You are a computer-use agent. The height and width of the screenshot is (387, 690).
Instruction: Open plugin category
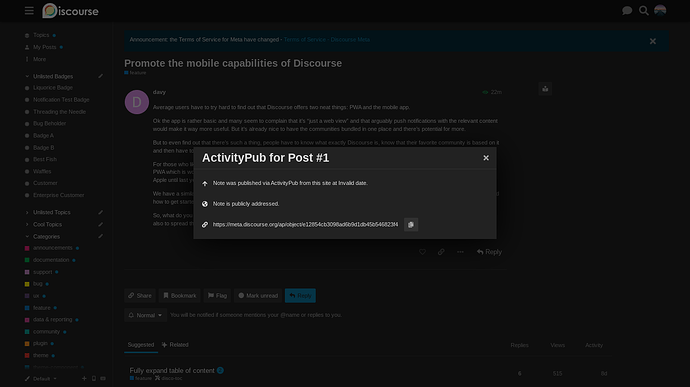[x=40, y=343]
